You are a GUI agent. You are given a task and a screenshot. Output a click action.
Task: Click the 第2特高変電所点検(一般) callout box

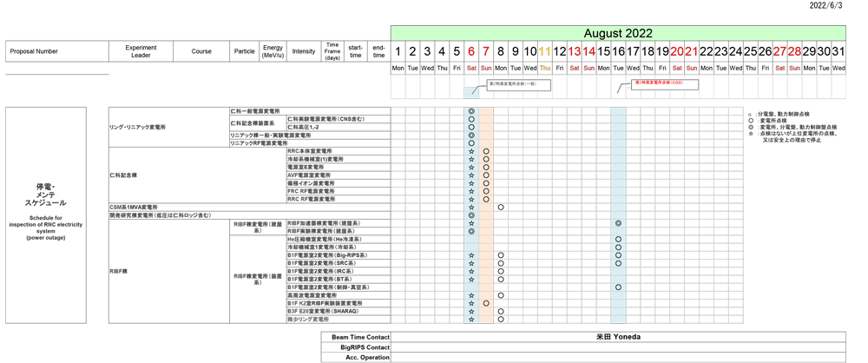519,85
